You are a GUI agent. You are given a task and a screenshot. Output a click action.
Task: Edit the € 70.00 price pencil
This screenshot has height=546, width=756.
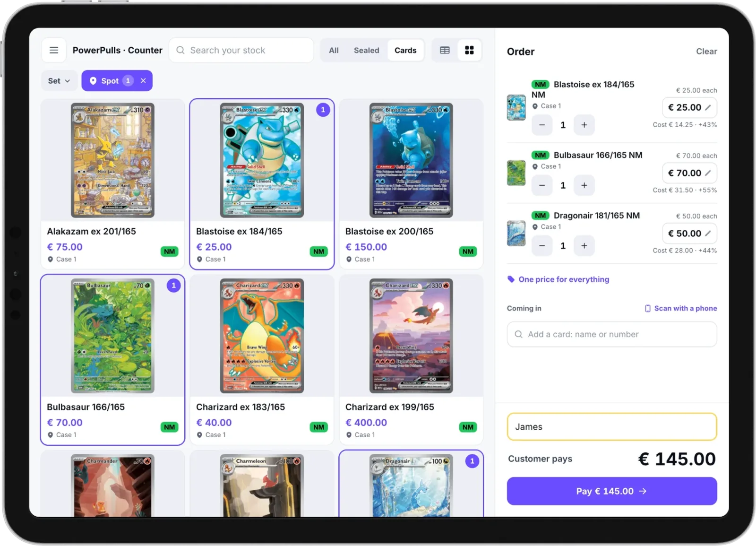click(708, 173)
